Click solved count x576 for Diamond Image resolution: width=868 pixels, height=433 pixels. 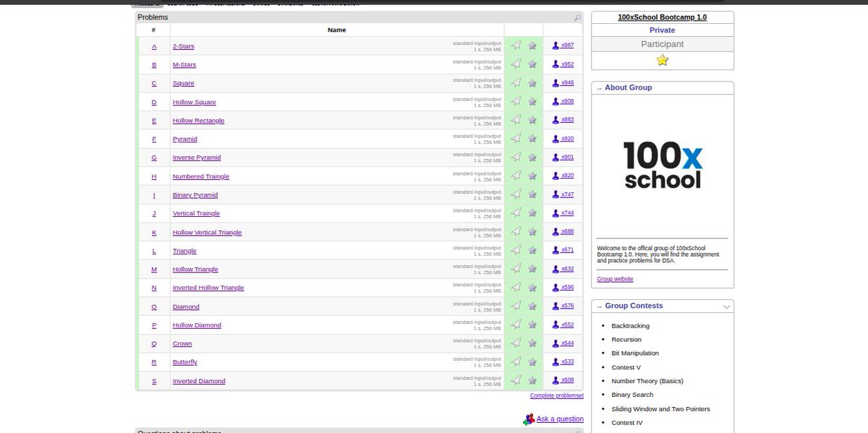click(567, 306)
